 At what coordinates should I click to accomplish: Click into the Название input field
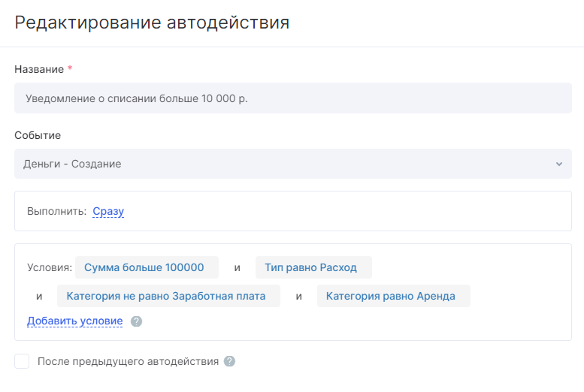pos(292,98)
